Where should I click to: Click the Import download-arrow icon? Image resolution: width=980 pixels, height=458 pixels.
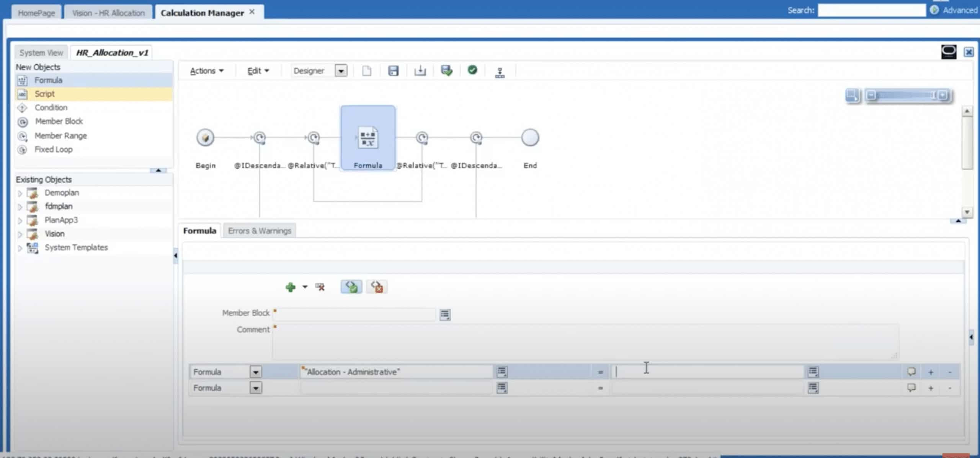(x=420, y=71)
